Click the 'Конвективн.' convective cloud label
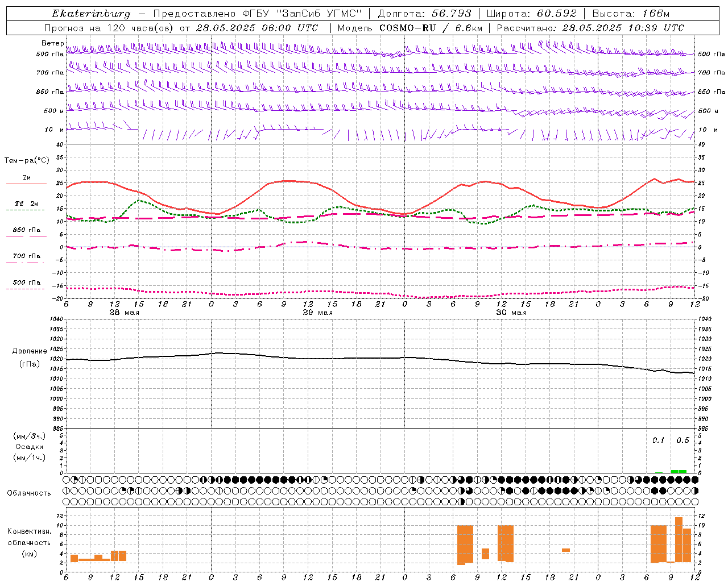Viewport: 728px width, 582px height. pos(29,531)
